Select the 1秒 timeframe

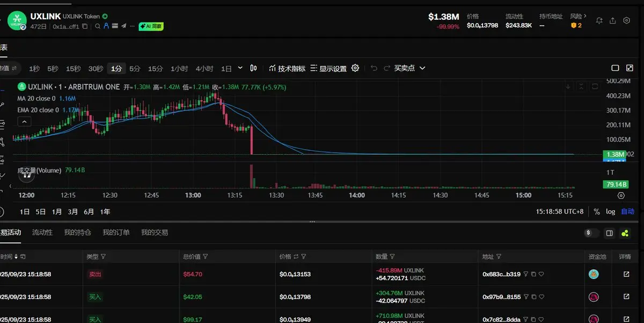click(x=34, y=69)
